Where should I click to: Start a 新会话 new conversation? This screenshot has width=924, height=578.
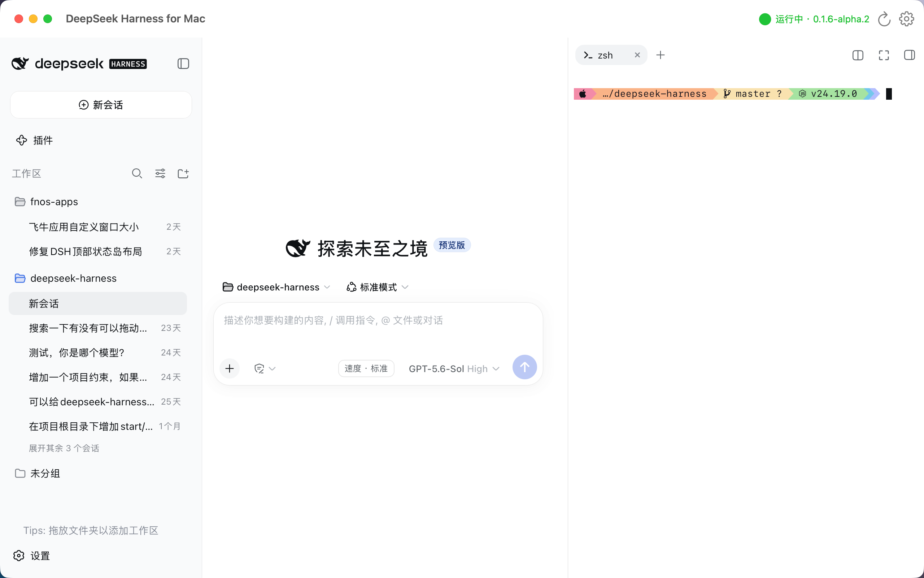(x=101, y=105)
